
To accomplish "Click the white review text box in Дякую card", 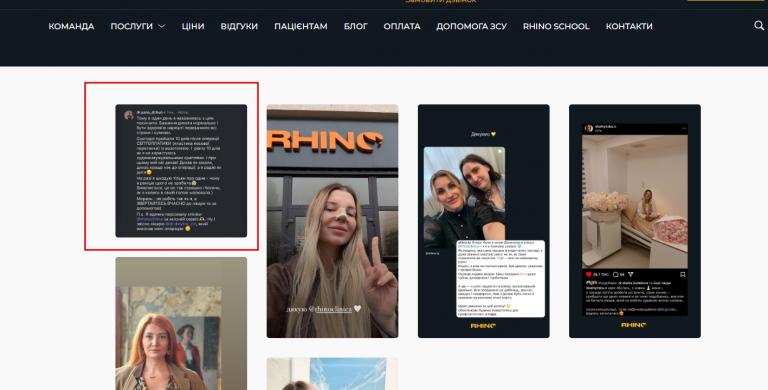I will 501,278.
